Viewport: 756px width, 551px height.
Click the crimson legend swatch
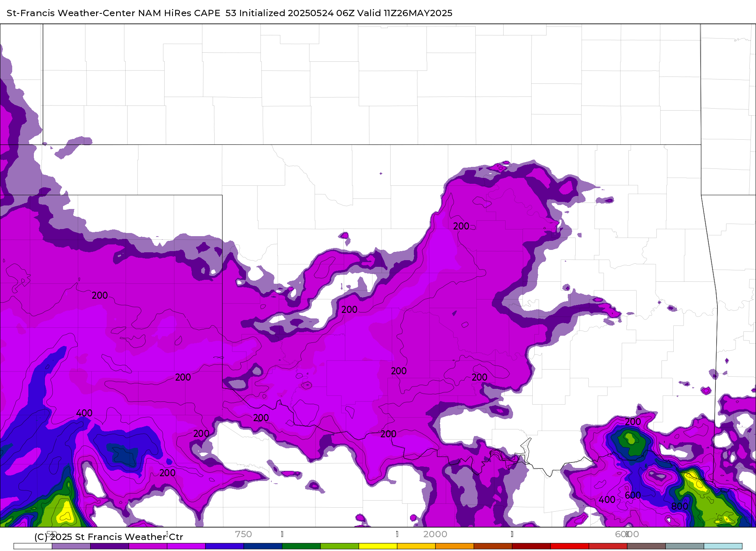[608, 546]
